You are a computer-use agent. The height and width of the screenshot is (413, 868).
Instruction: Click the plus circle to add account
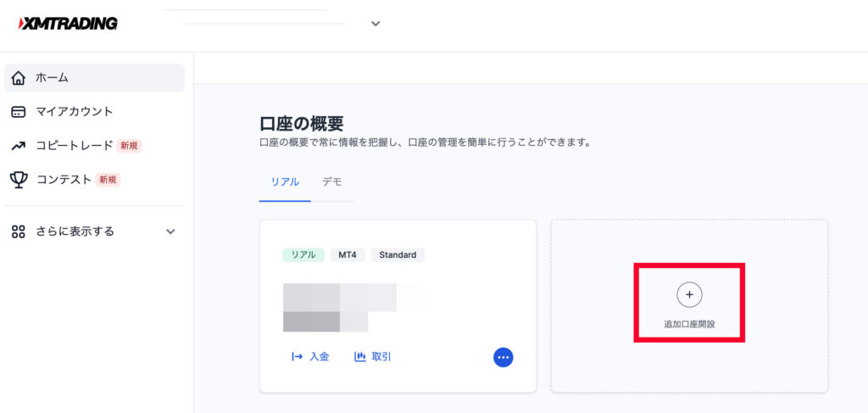[x=689, y=294]
